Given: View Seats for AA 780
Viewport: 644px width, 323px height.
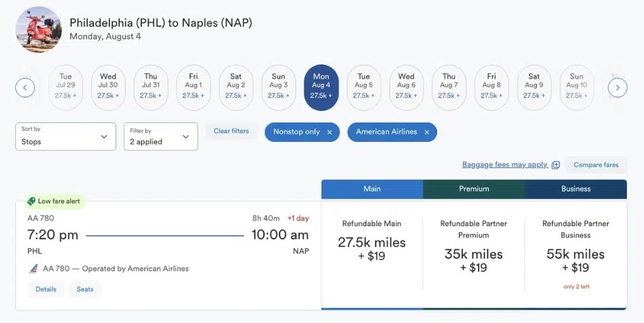Looking at the screenshot, I should (85, 289).
